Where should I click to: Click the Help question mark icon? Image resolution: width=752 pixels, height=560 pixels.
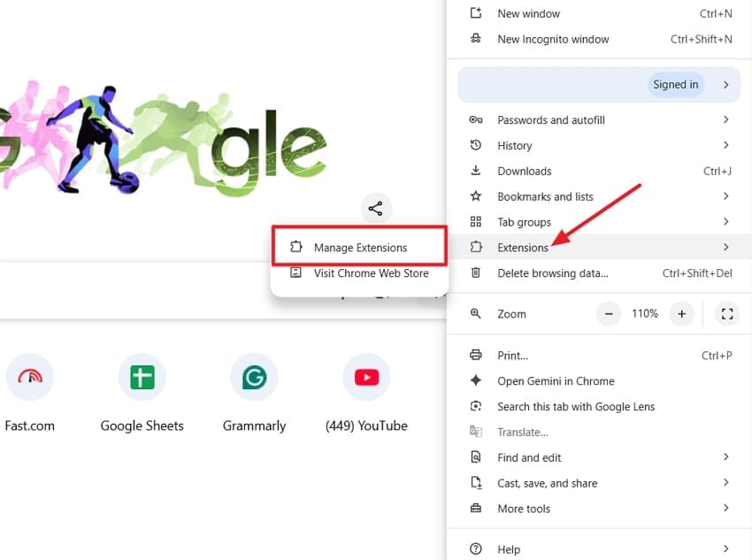[x=475, y=548]
